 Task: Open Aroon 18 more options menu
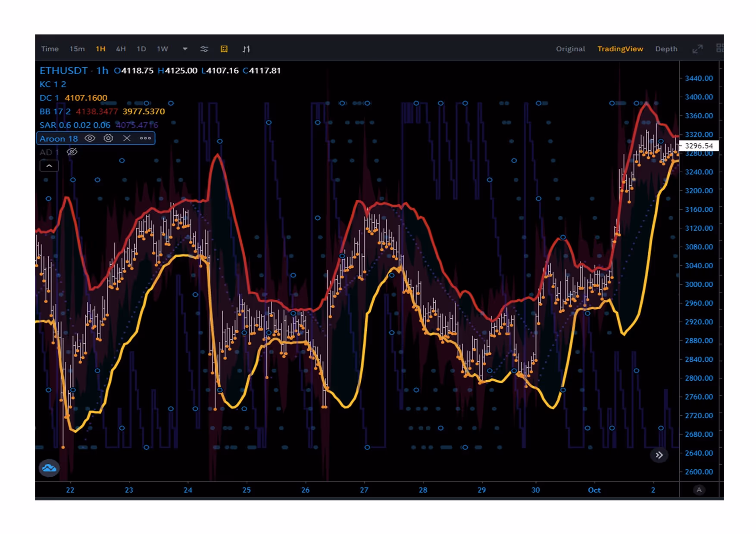click(145, 138)
